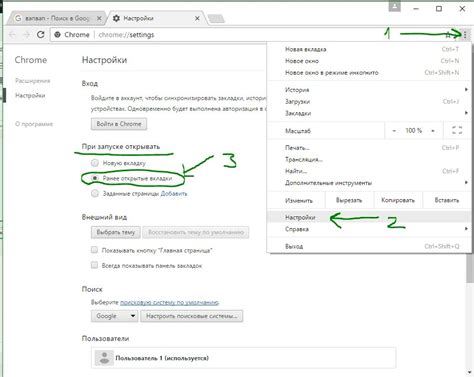Click the gear icon on the Настройки tab

click(x=116, y=18)
